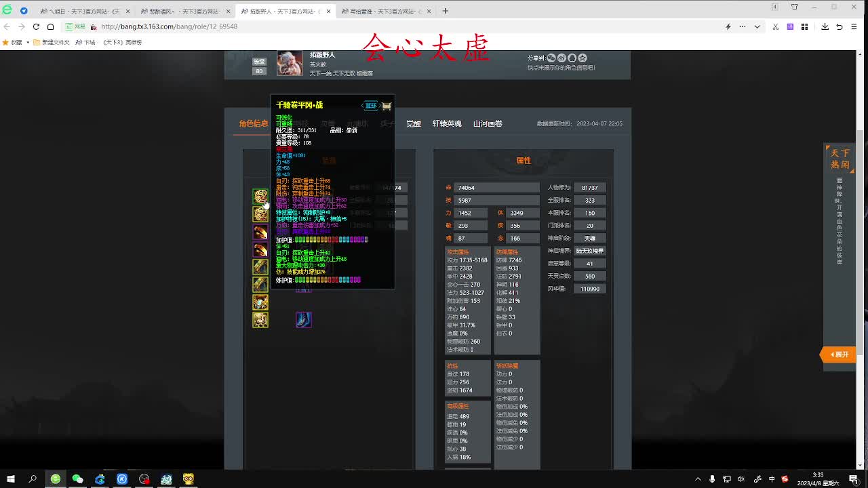
Task: Open a new browser tab with plus
Action: [445, 11]
